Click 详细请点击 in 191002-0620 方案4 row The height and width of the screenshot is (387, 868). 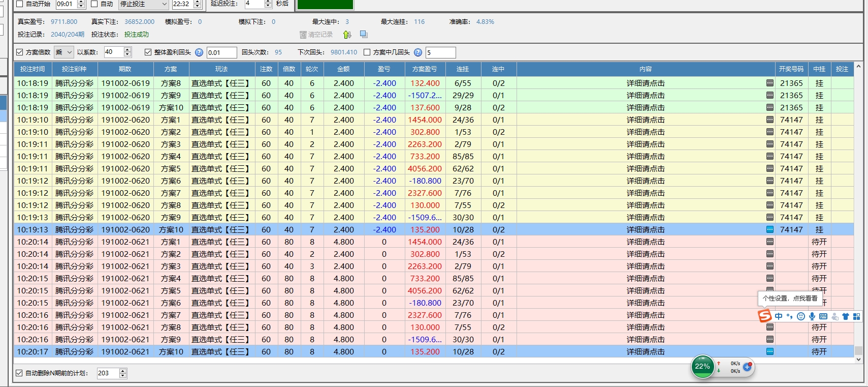646,156
